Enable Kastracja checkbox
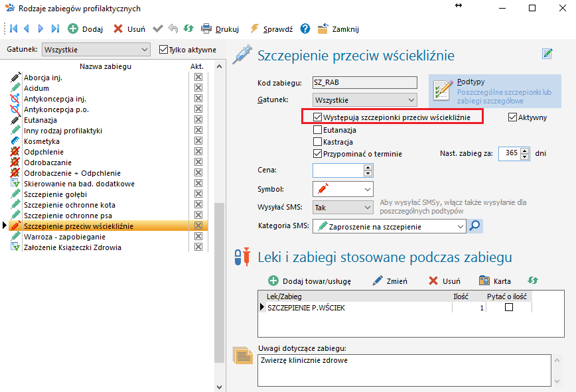 (317, 142)
